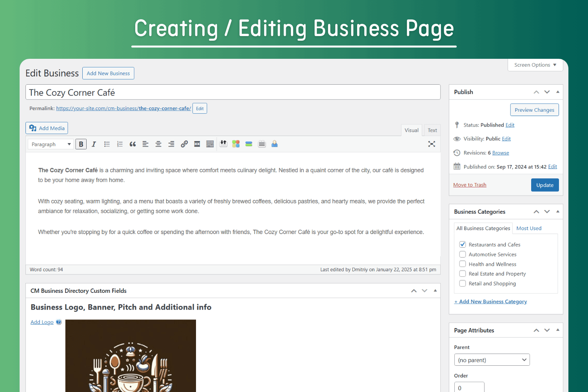The height and width of the screenshot is (392, 588).
Task: Check Health and Wellness category
Action: coord(463,264)
